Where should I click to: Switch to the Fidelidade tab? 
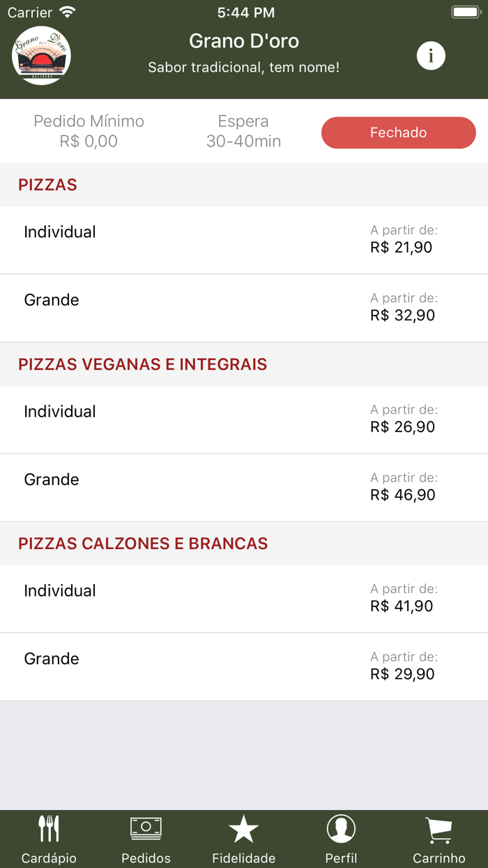tap(243, 839)
